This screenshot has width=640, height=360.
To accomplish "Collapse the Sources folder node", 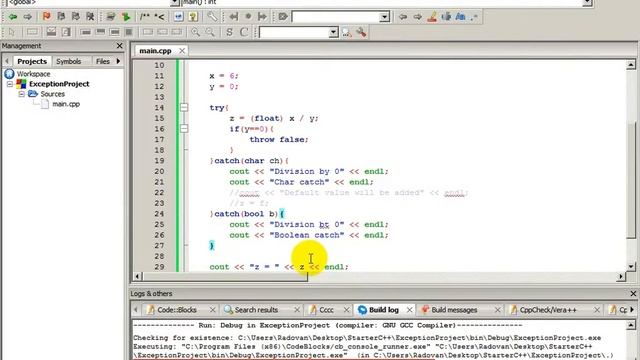I will click(x=21, y=94).
